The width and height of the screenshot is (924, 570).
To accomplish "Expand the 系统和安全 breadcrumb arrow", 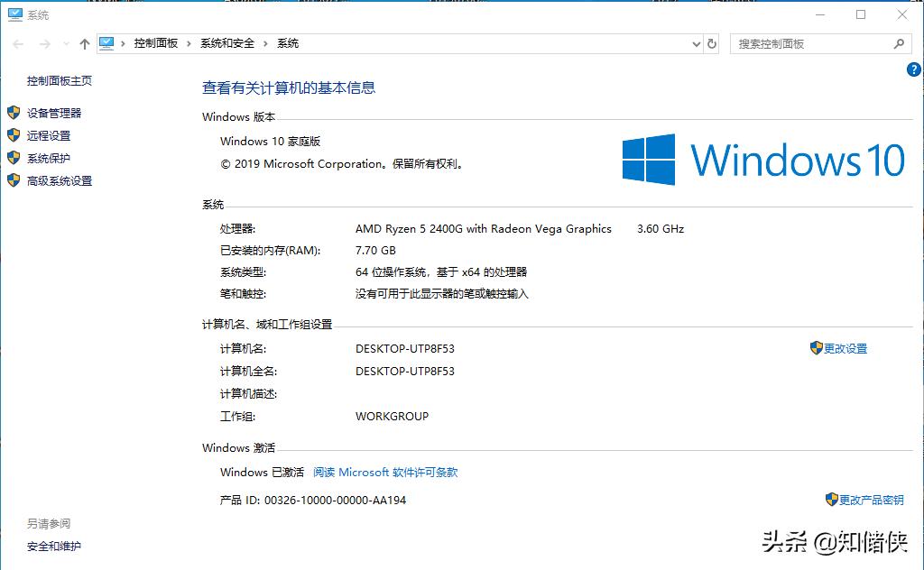I will 265,42.
